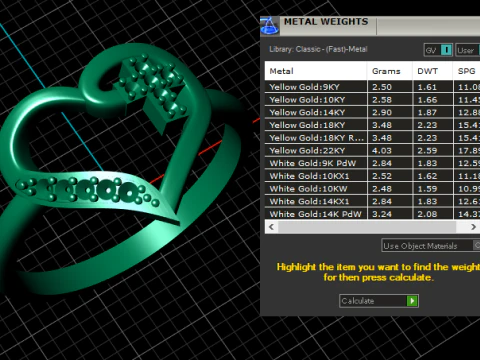
Task: Click the 2.50 grams value
Action: point(382,87)
